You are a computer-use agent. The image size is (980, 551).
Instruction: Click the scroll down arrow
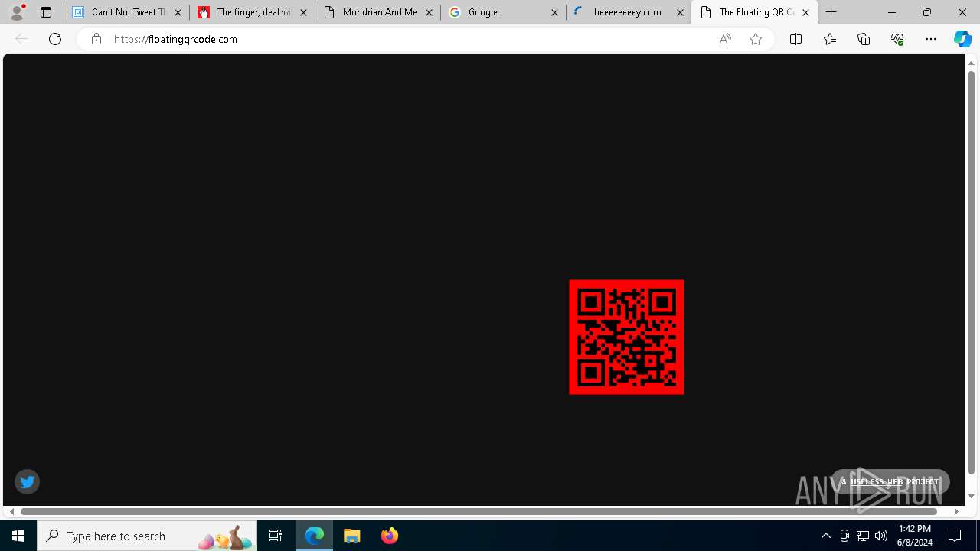[x=972, y=497]
